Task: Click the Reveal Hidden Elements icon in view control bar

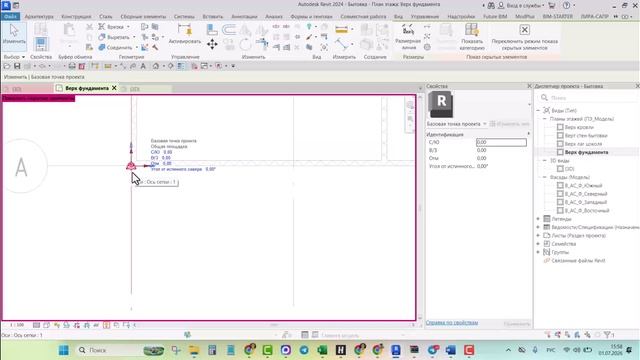Action: coord(106,325)
